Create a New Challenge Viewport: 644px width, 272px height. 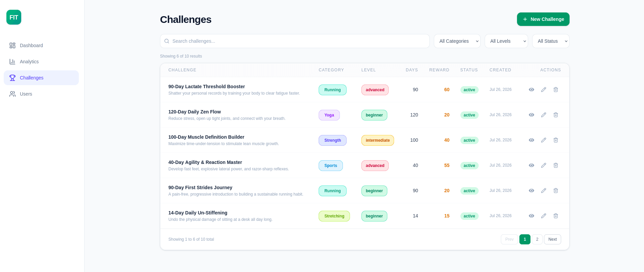tap(543, 19)
